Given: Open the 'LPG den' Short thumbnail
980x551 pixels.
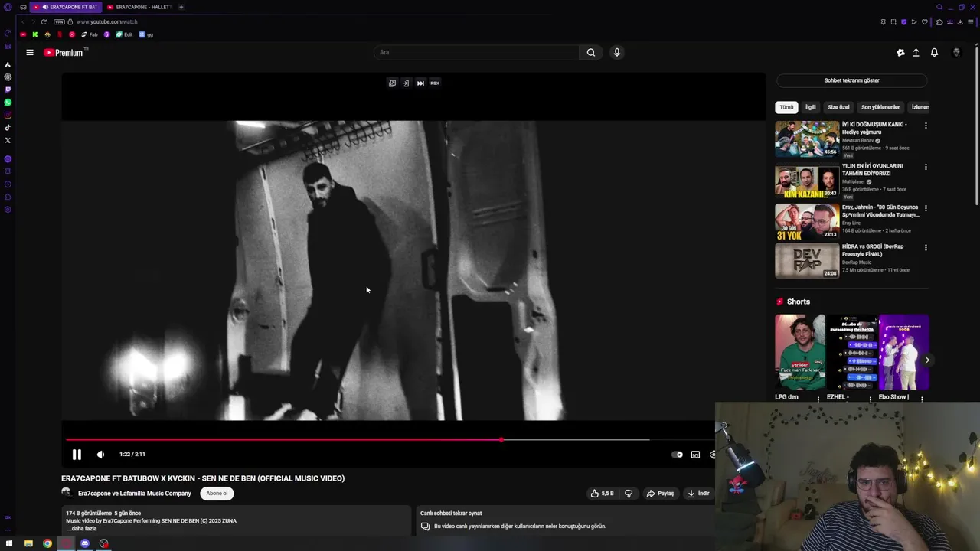Looking at the screenshot, I should click(800, 352).
